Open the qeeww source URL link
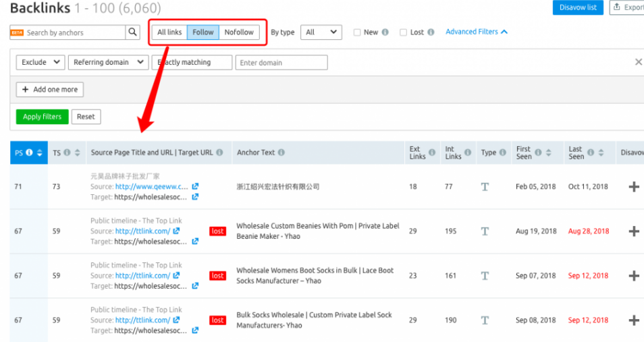The width and height of the screenshot is (644, 342). (152, 186)
